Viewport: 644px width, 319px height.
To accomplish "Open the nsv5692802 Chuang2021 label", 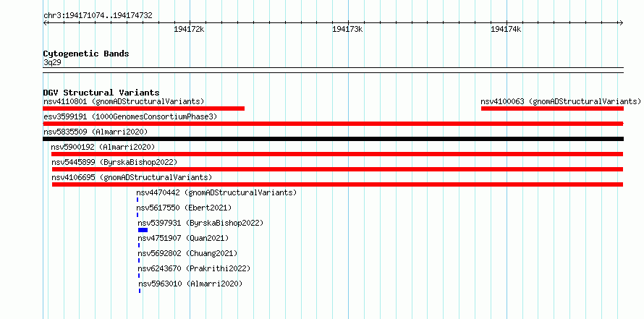I will point(187,253).
